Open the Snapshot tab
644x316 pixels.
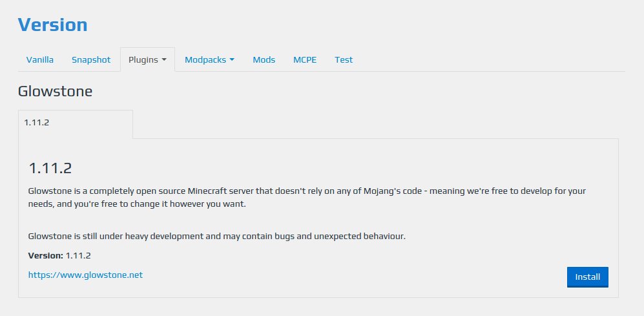coord(91,59)
